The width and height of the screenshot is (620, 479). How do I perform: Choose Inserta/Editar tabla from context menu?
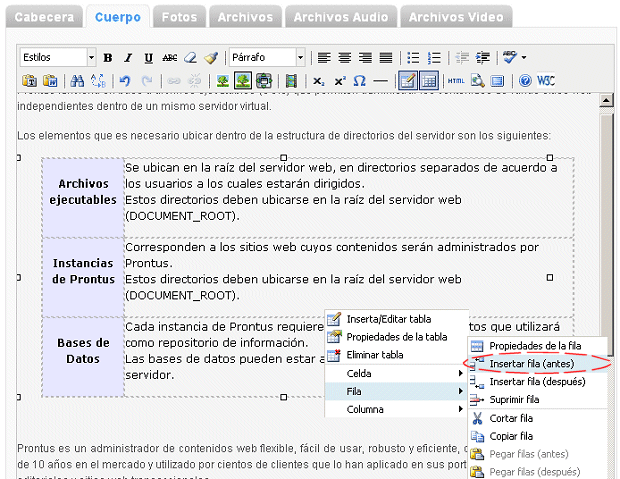coord(396,319)
